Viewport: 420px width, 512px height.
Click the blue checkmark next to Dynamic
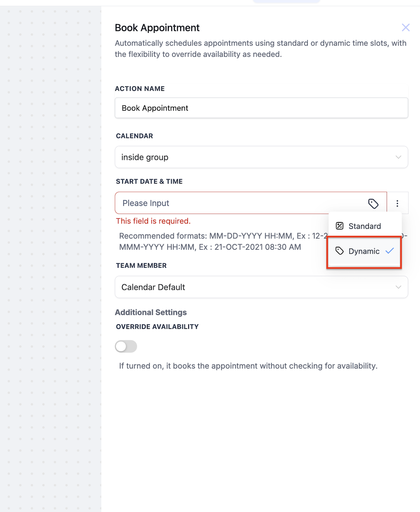[x=390, y=251]
